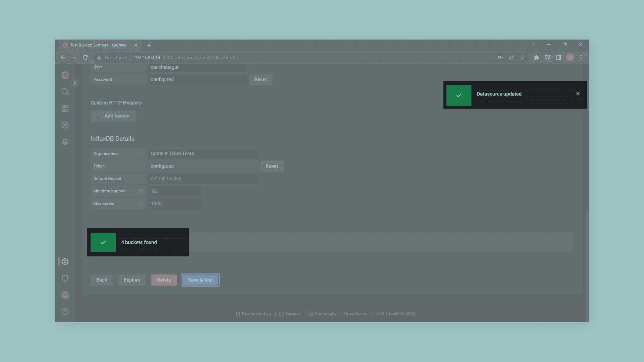Open Server Admin shield icon
This screenshot has height=362, width=644.
[65, 278]
